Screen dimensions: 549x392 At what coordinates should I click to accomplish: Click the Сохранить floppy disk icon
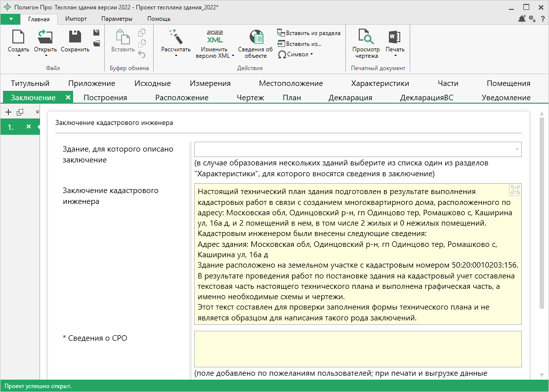[x=75, y=37]
